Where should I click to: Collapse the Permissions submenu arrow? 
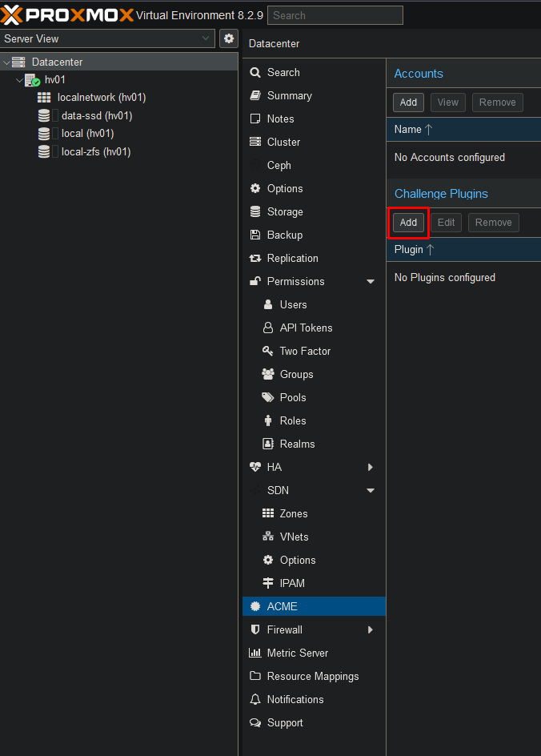pos(371,282)
